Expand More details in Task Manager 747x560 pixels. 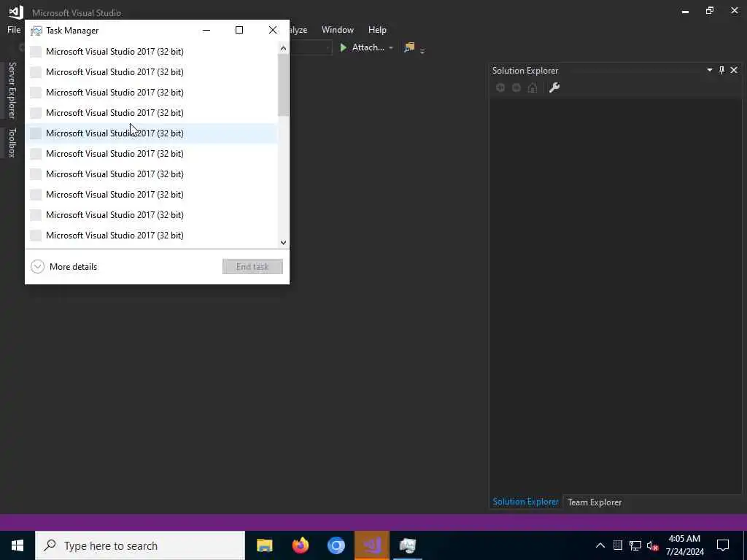point(64,267)
